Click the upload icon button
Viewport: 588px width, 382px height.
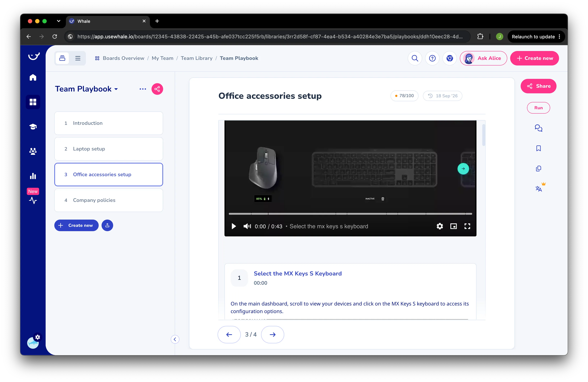(x=107, y=225)
